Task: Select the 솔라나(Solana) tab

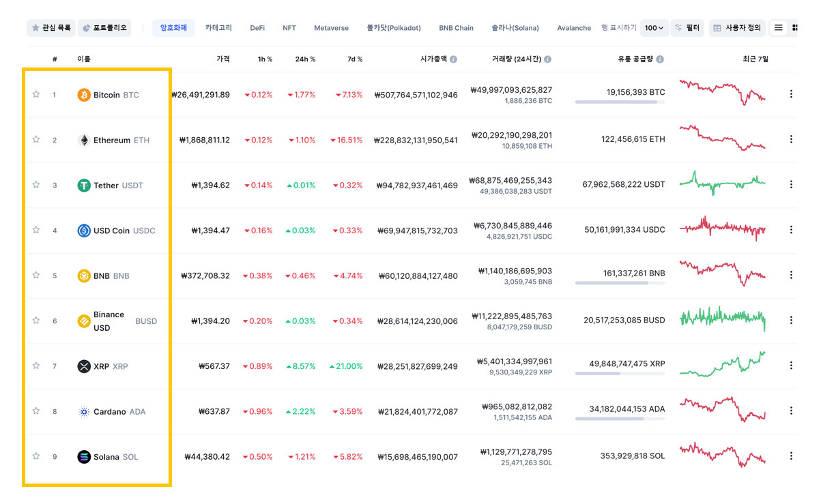Action: click(x=515, y=28)
